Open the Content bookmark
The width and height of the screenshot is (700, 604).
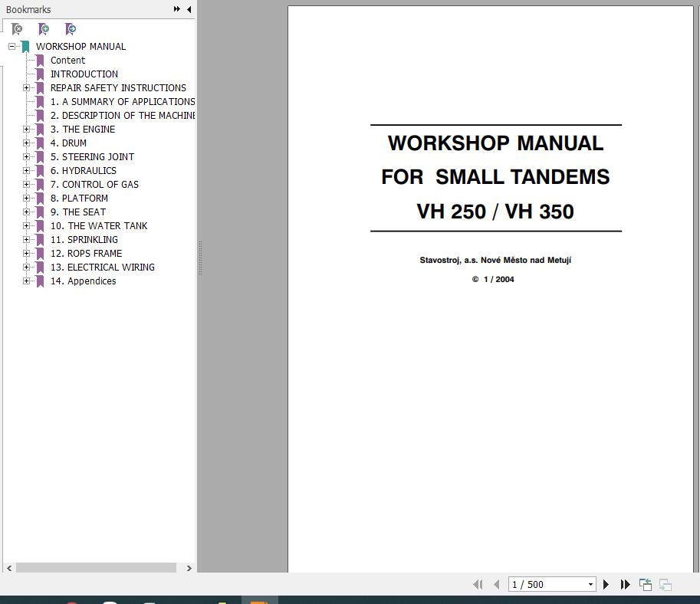(67, 61)
